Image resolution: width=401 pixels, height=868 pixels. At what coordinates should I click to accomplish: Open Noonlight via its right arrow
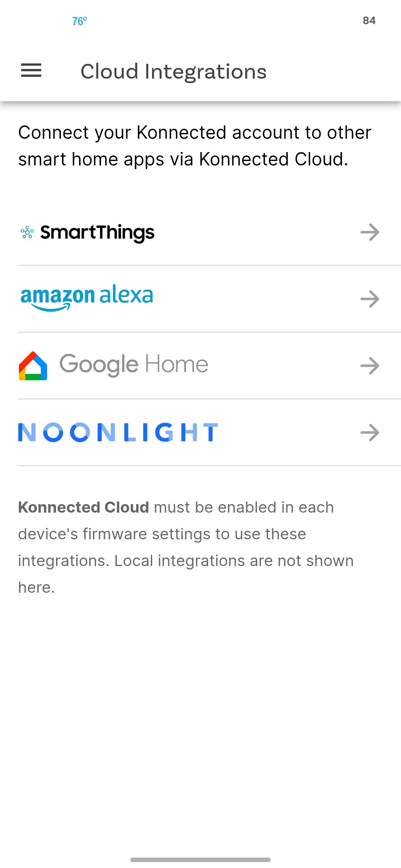[370, 433]
